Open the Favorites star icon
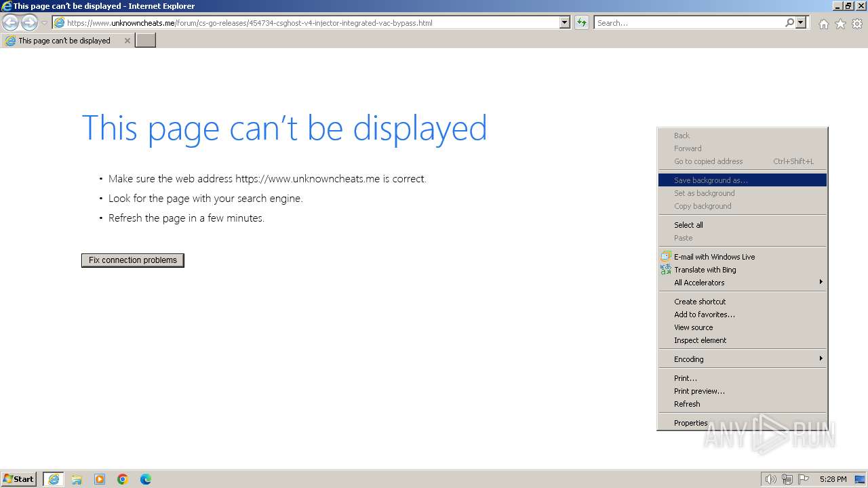The width and height of the screenshot is (868, 488). (x=840, y=24)
